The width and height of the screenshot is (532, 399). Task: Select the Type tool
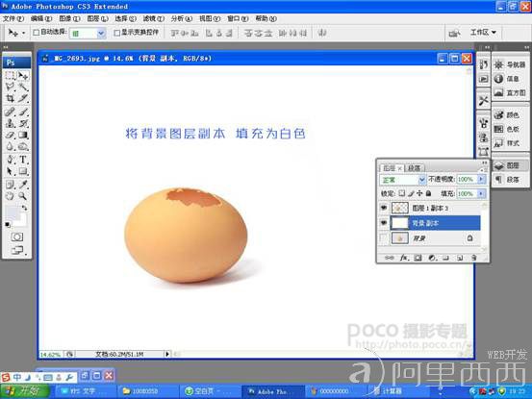click(23, 159)
